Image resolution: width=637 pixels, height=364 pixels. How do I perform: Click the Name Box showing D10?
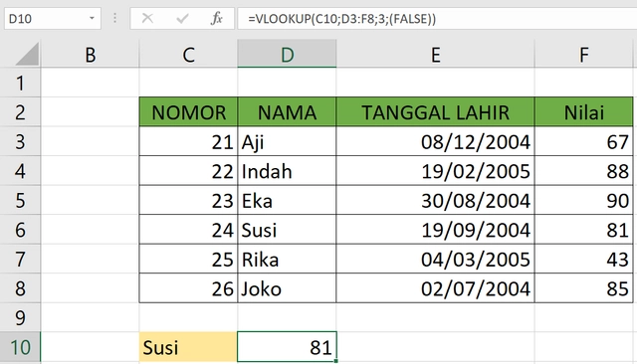tap(53, 19)
